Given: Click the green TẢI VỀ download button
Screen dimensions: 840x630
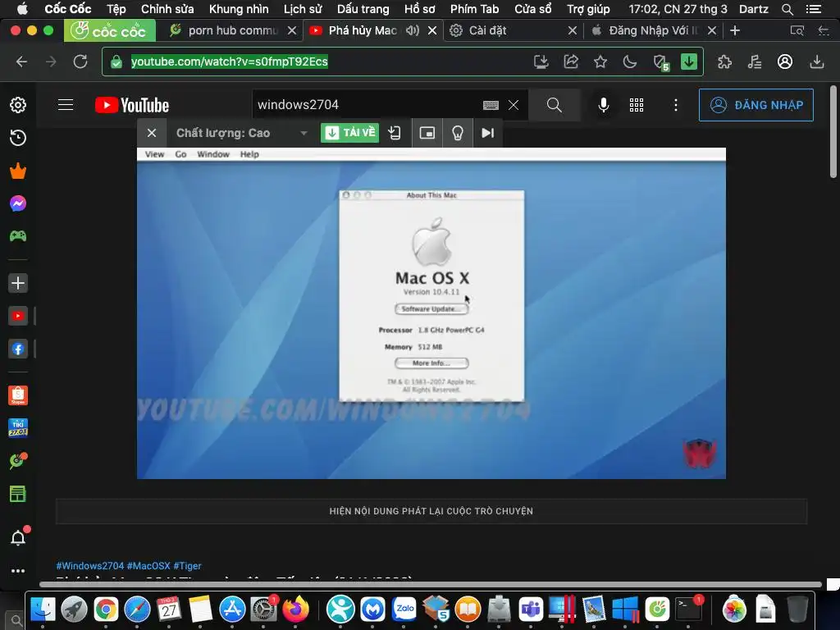Looking at the screenshot, I should click(349, 133).
